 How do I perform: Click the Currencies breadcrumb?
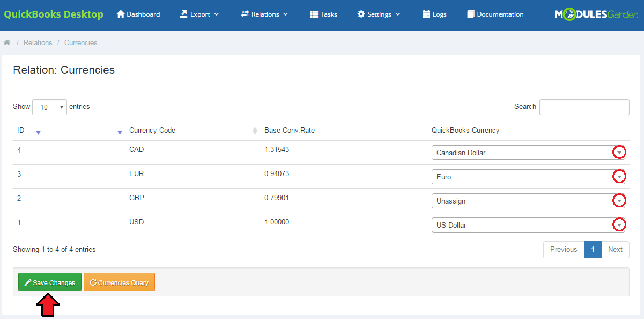(x=81, y=42)
